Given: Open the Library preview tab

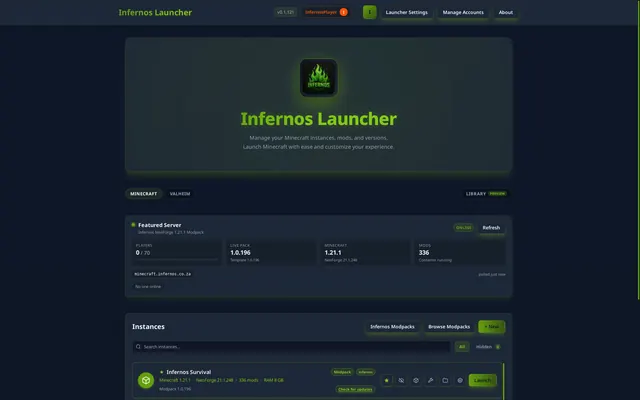Looking at the screenshot, I should click(486, 193).
